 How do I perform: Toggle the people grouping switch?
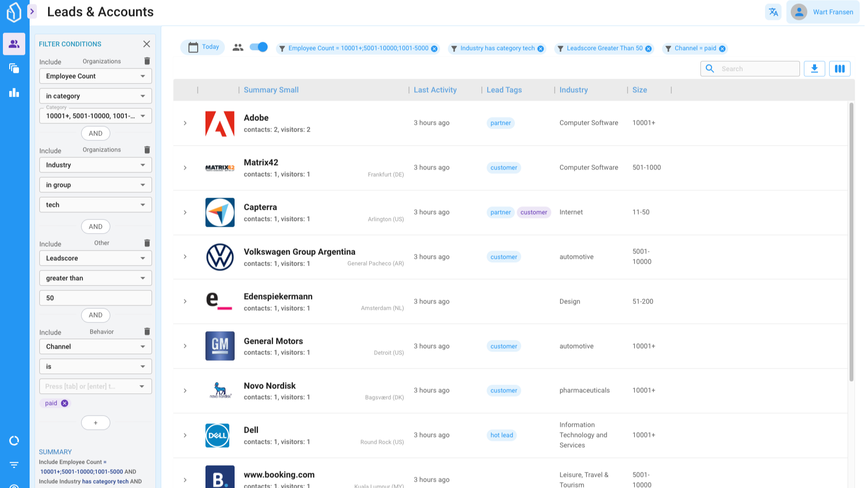(258, 47)
